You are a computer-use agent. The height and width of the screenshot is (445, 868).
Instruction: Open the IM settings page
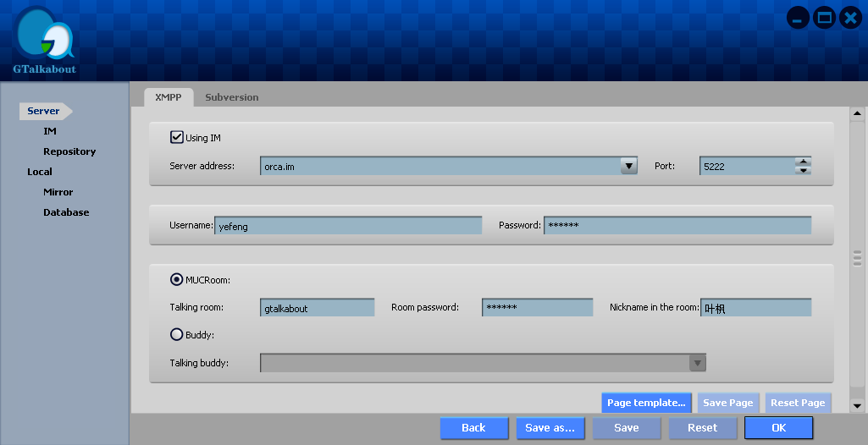coord(50,131)
